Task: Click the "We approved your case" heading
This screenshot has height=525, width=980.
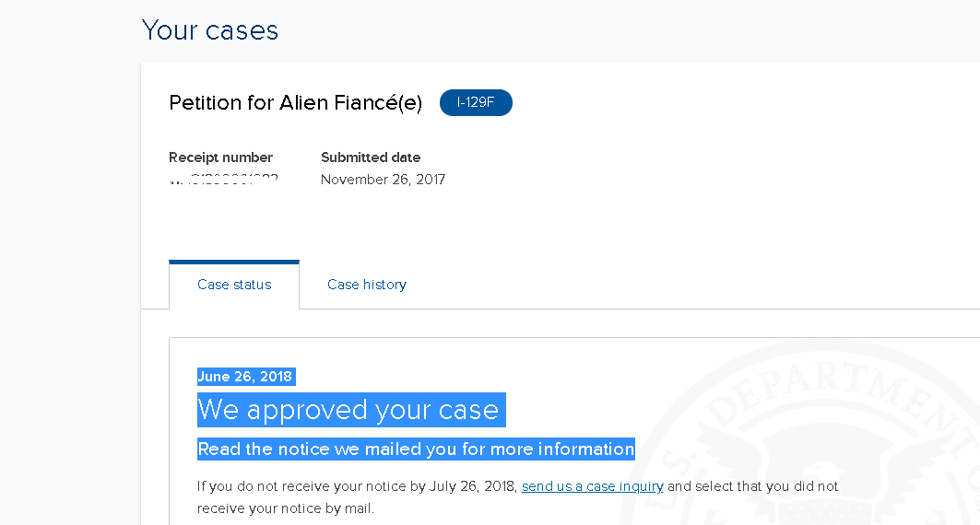Action: point(348,410)
